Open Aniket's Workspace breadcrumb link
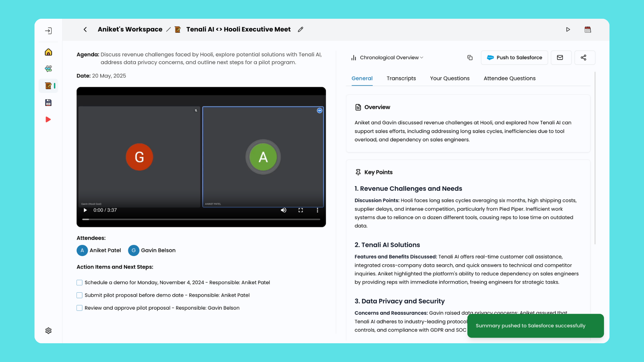The image size is (644, 362). (x=130, y=29)
